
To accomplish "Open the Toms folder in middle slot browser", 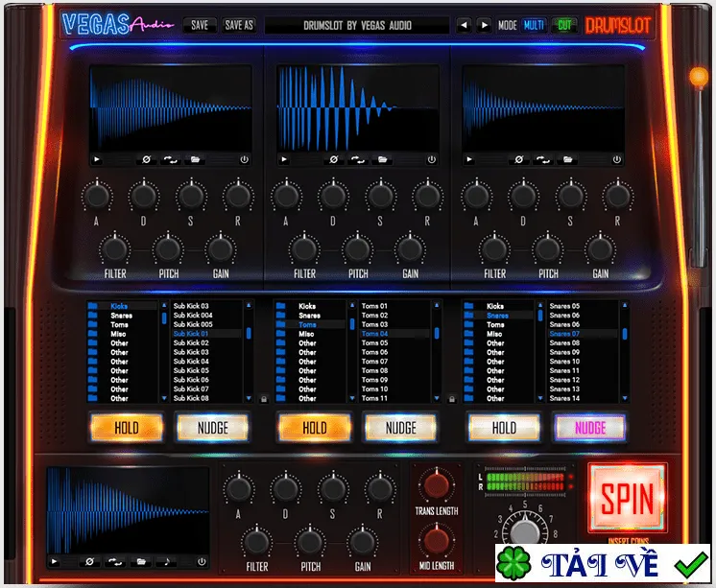I will [308, 324].
